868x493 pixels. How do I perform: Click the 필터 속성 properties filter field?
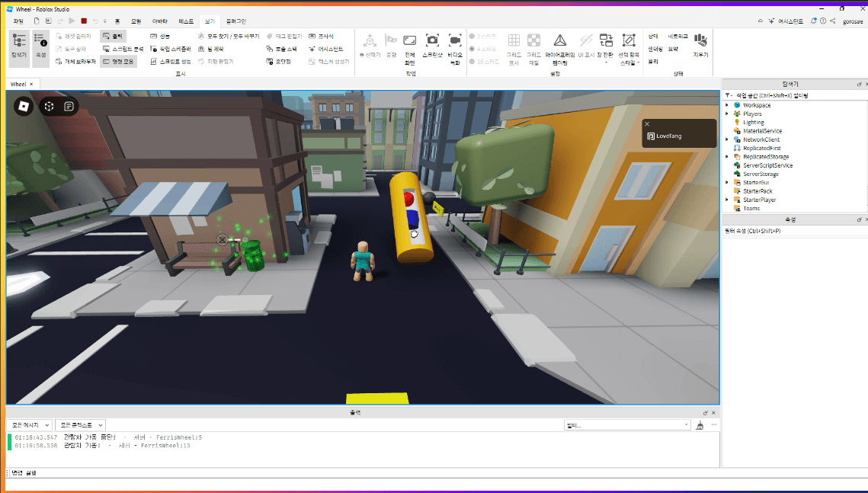794,232
